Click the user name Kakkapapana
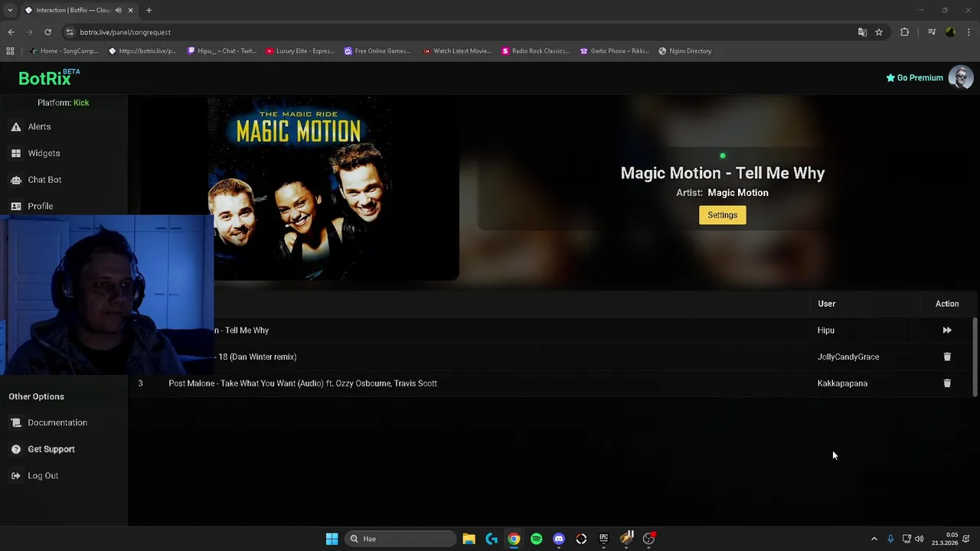The height and width of the screenshot is (551, 980). [842, 383]
